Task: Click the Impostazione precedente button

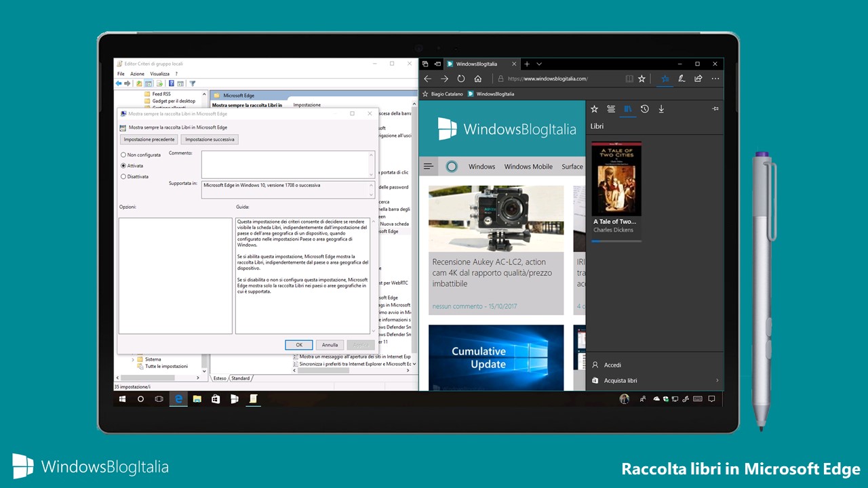Action: [149, 140]
